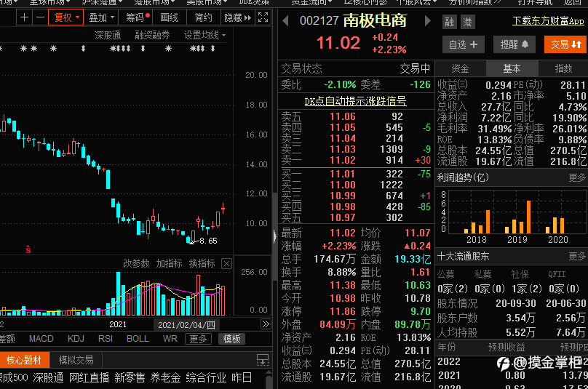Open 下载东方财富App link

pyautogui.click(x=548, y=21)
